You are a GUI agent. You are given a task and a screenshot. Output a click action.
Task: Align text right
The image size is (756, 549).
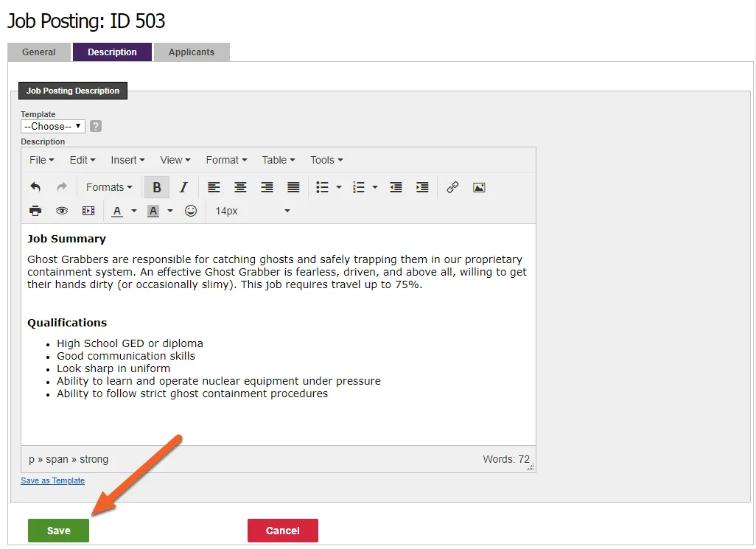pos(267,187)
